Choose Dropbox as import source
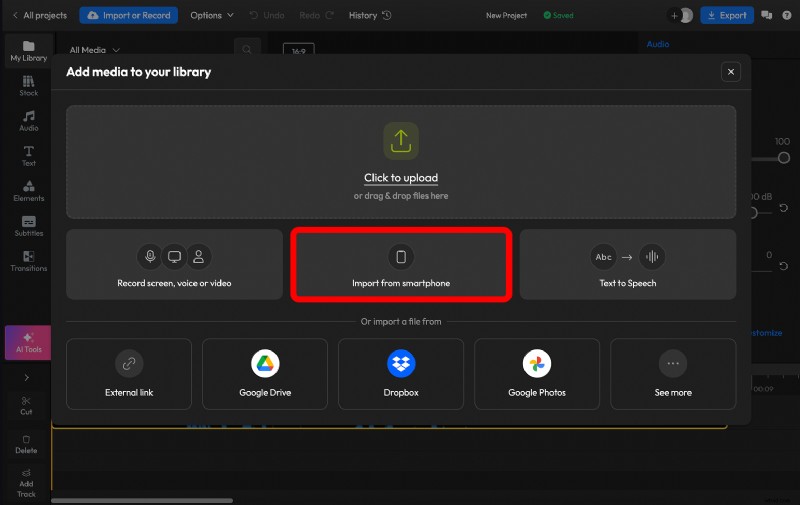This screenshot has height=505, width=800. pyautogui.click(x=401, y=373)
